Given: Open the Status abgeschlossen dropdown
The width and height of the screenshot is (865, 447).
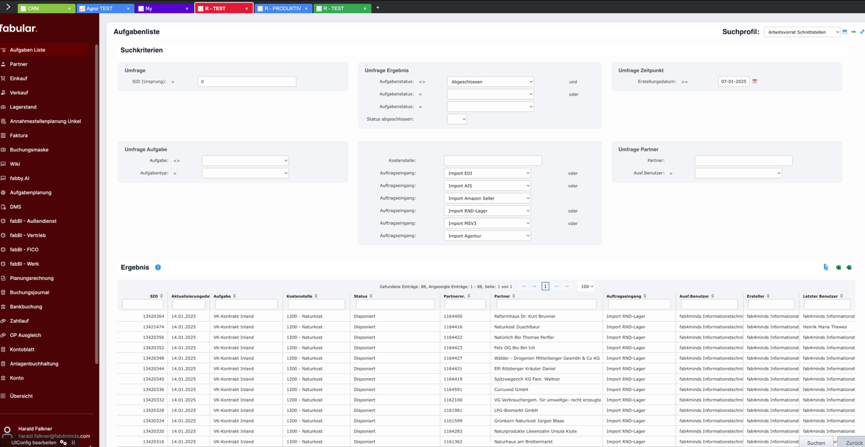Looking at the screenshot, I should click(x=457, y=119).
